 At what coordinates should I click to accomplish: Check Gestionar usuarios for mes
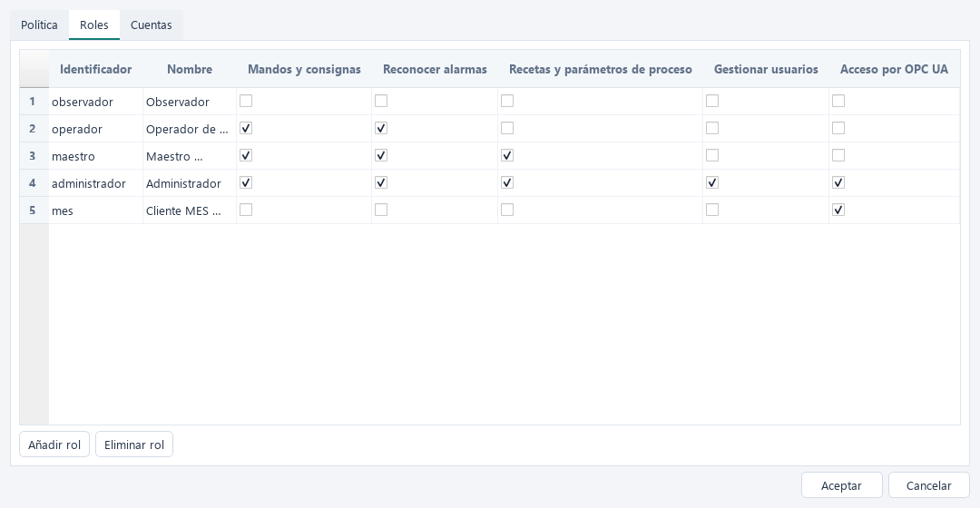click(712, 210)
